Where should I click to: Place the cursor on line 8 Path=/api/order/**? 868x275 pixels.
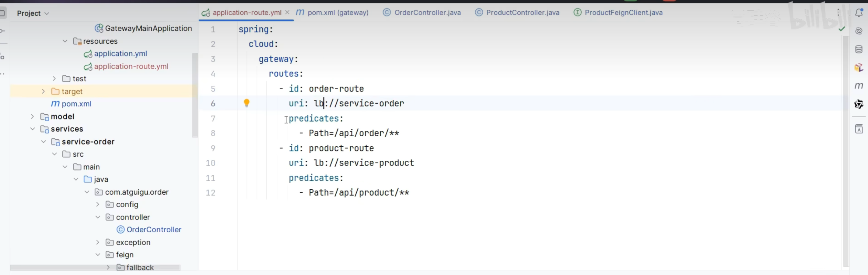pyautogui.click(x=354, y=133)
